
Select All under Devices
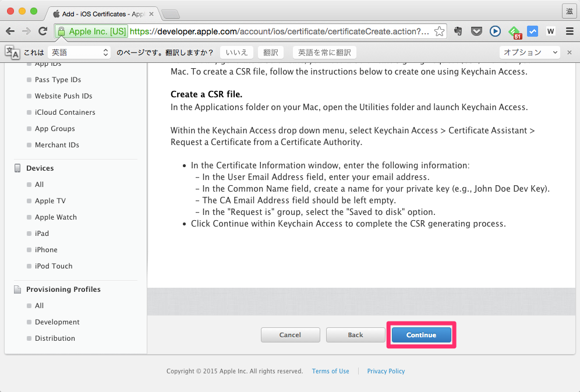coord(39,184)
